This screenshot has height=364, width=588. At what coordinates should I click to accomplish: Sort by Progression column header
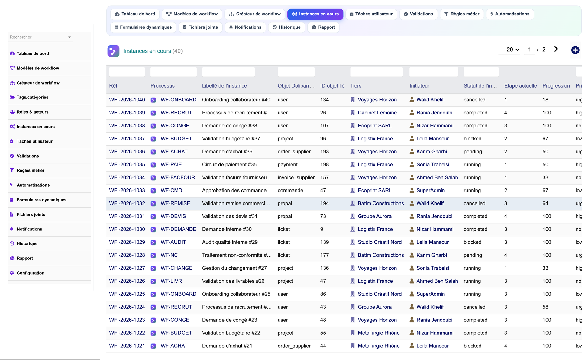[556, 86]
